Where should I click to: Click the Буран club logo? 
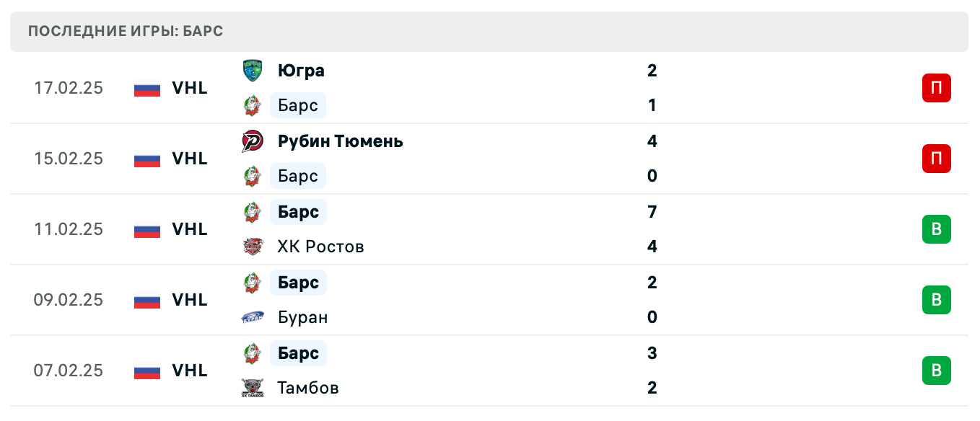click(252, 317)
